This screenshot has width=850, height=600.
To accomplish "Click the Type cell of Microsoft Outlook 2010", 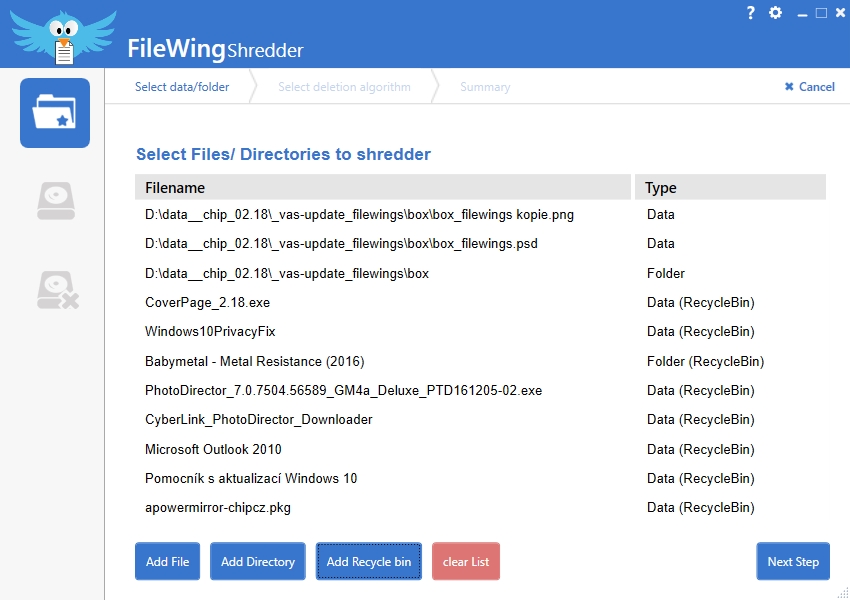I will coord(700,449).
